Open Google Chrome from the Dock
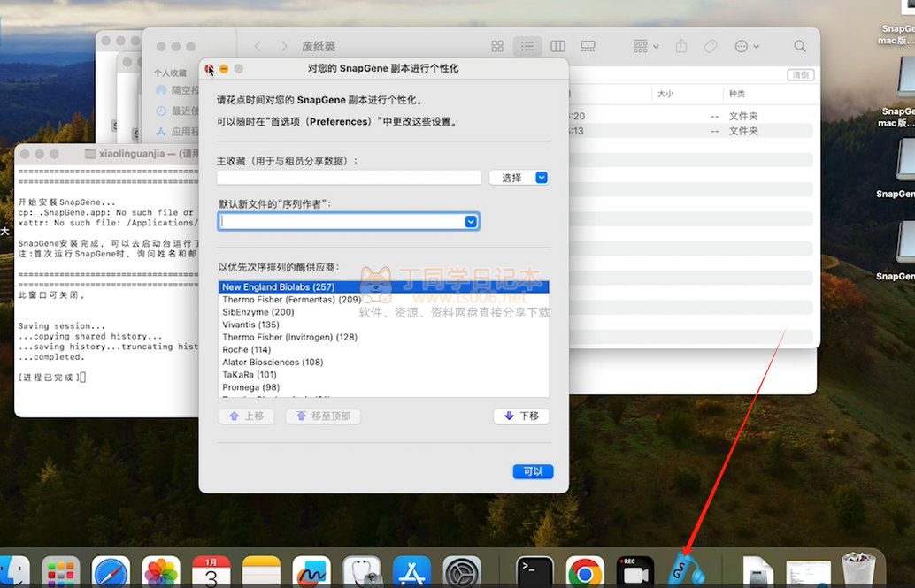915x588 pixels. (585, 573)
